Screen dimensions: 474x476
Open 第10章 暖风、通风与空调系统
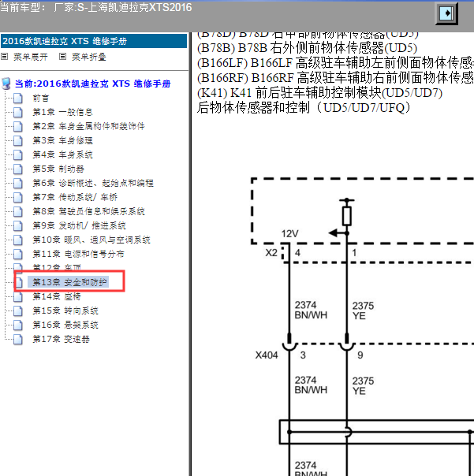(x=91, y=240)
